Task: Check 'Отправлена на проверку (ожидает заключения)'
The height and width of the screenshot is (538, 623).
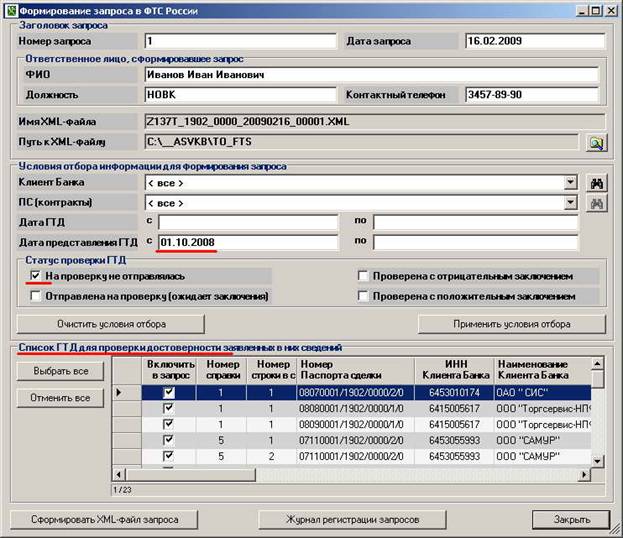Action: (36, 297)
